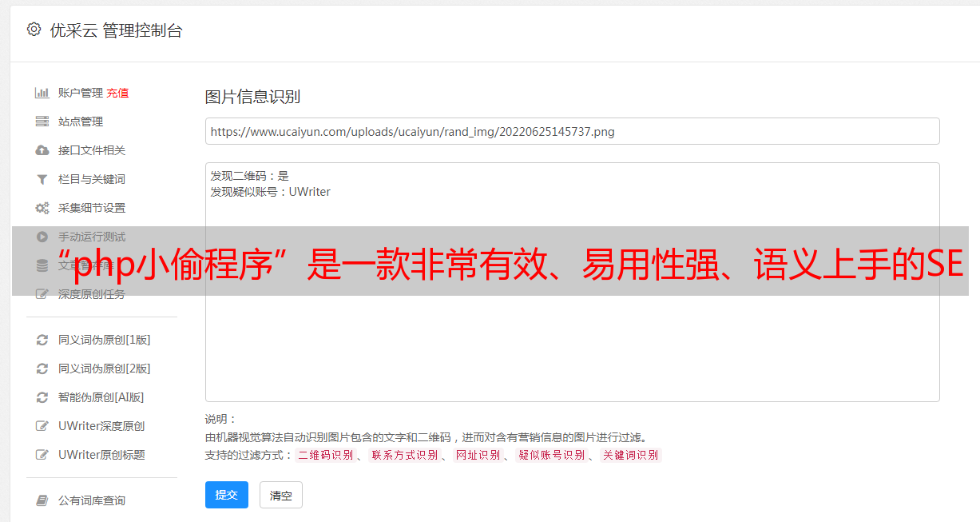Screen dimensions: 980x522
Task: Click the 联系方式识别 tag
Action: coord(404,455)
